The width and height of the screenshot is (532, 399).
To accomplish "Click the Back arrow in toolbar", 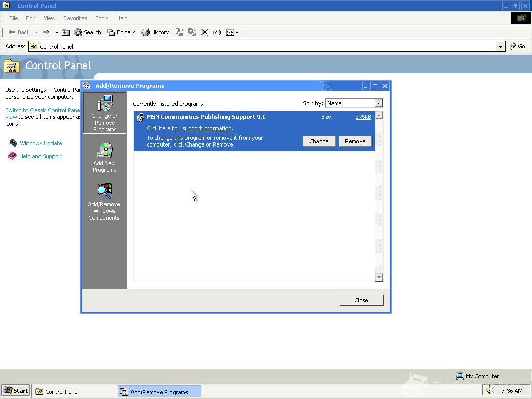I will pyautogui.click(x=19, y=32).
